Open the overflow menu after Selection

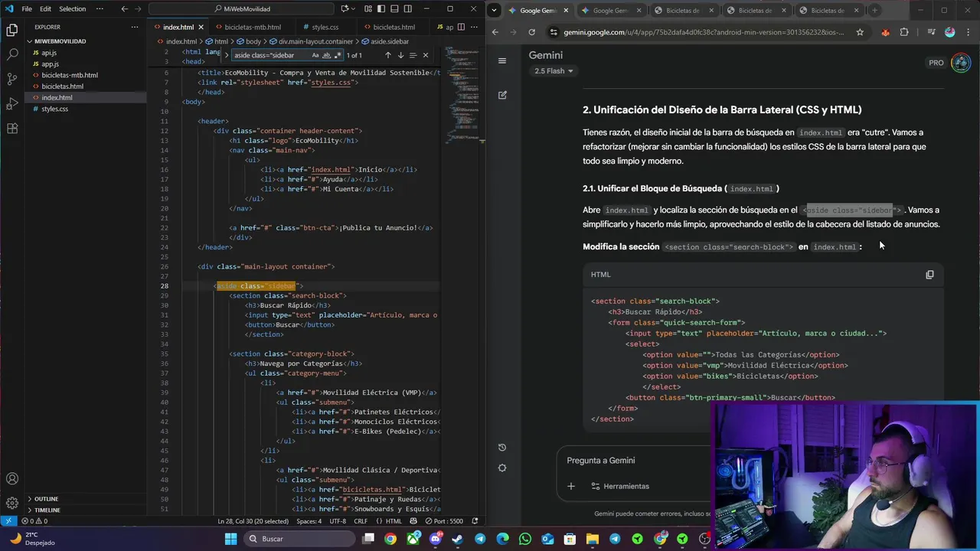click(x=100, y=9)
